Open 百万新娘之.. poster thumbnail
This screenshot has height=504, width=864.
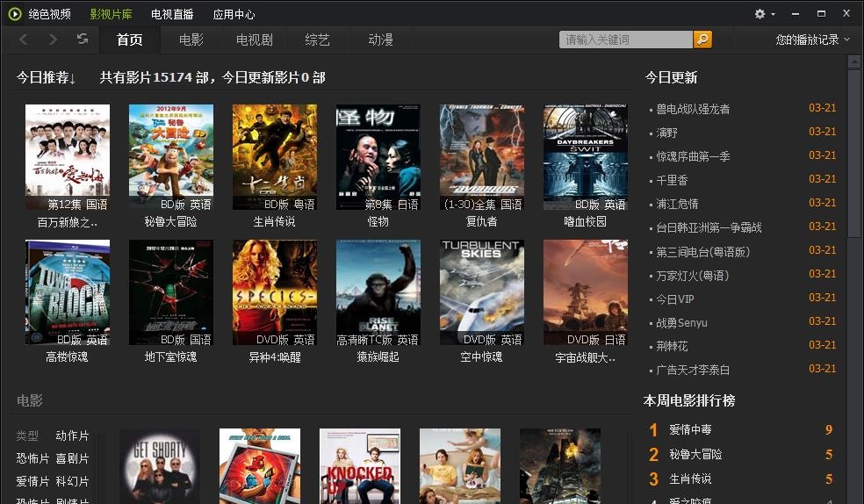[68, 157]
